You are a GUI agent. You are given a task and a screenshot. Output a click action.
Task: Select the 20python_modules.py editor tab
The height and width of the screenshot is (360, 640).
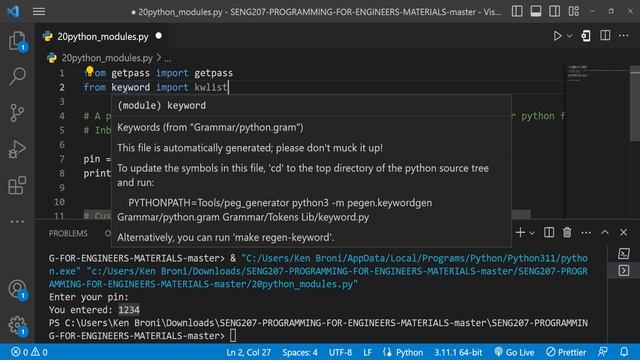102,36
